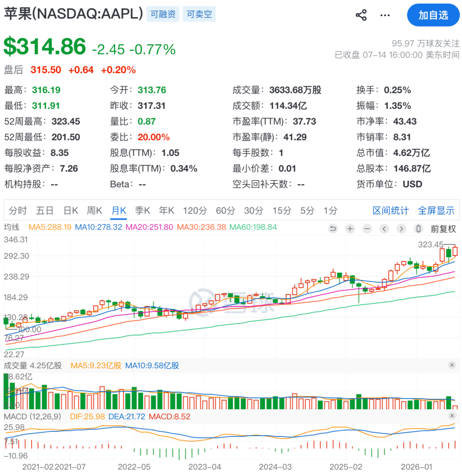
Task: Click the 2024-03 date axis label
Action: click(x=275, y=467)
